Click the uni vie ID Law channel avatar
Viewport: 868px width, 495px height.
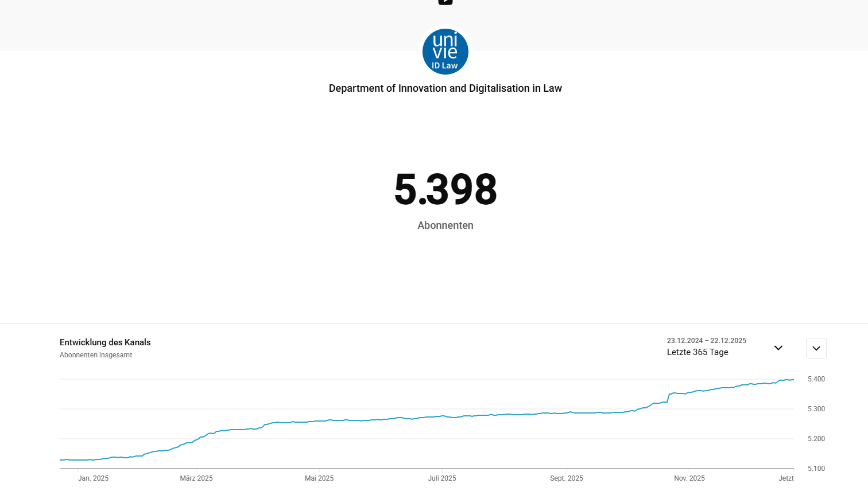[x=445, y=52]
